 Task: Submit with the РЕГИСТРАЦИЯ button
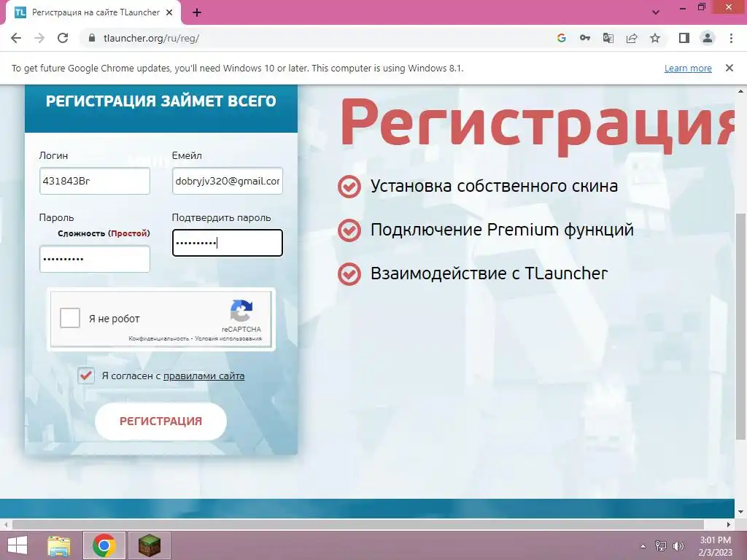pos(160,421)
